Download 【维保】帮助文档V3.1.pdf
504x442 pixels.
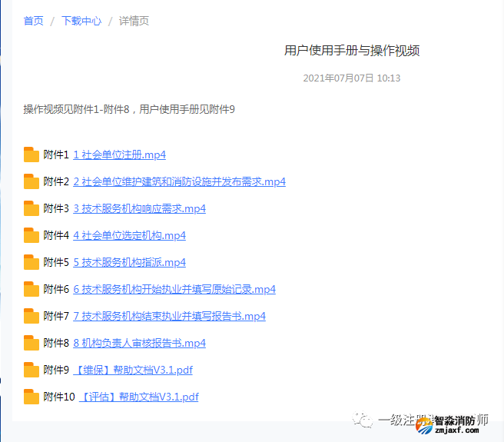pos(133,370)
